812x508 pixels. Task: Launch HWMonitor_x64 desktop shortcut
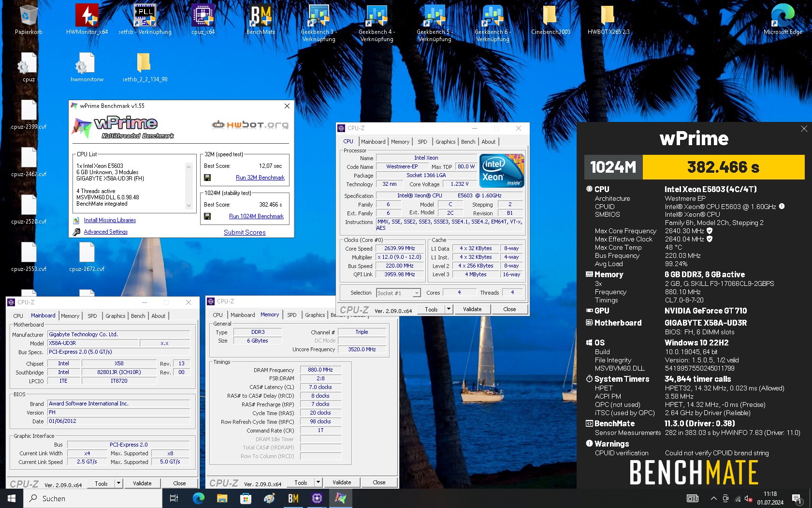point(87,19)
